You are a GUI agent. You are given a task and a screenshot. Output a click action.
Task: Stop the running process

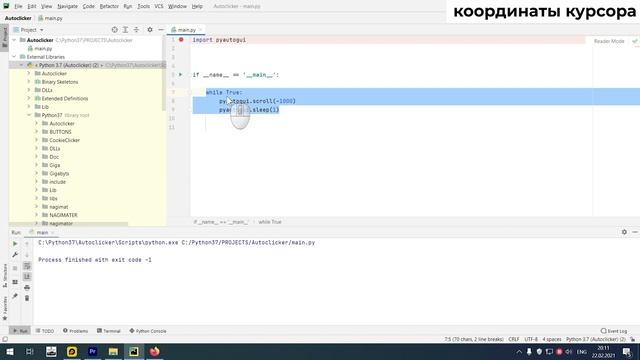click(x=15, y=268)
